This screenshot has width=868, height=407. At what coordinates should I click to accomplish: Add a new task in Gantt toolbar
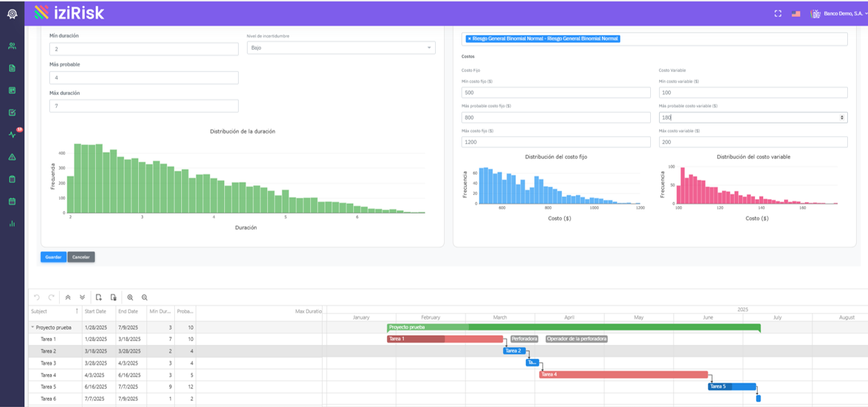(x=99, y=297)
